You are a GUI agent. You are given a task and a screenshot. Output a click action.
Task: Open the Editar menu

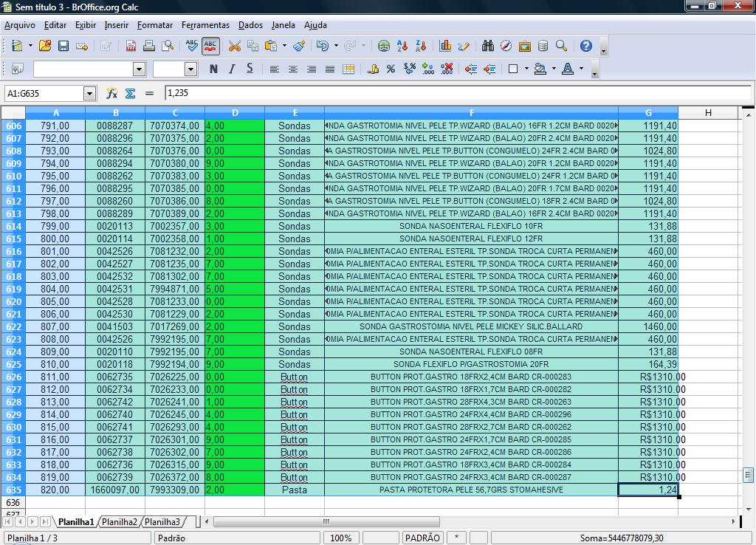[x=55, y=25]
